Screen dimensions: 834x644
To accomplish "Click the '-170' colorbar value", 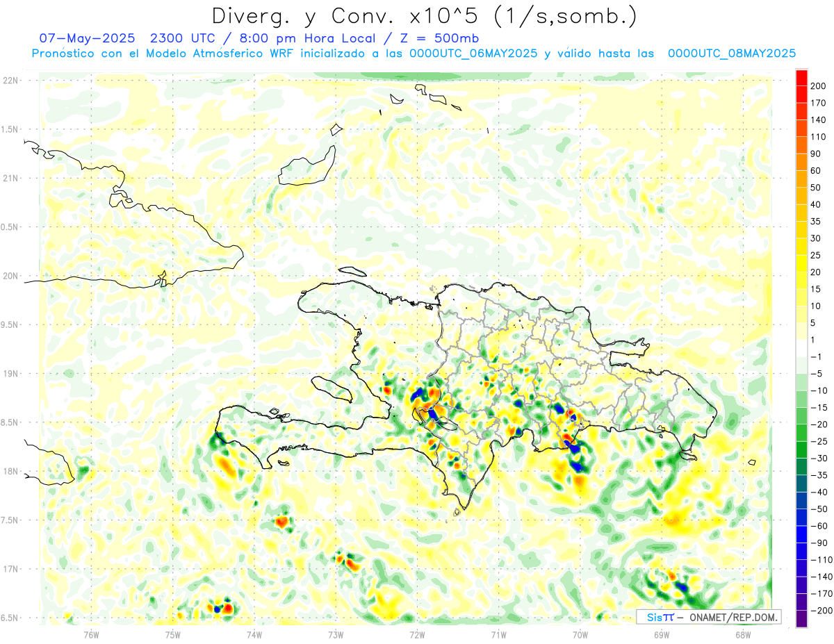I will tap(820, 594).
